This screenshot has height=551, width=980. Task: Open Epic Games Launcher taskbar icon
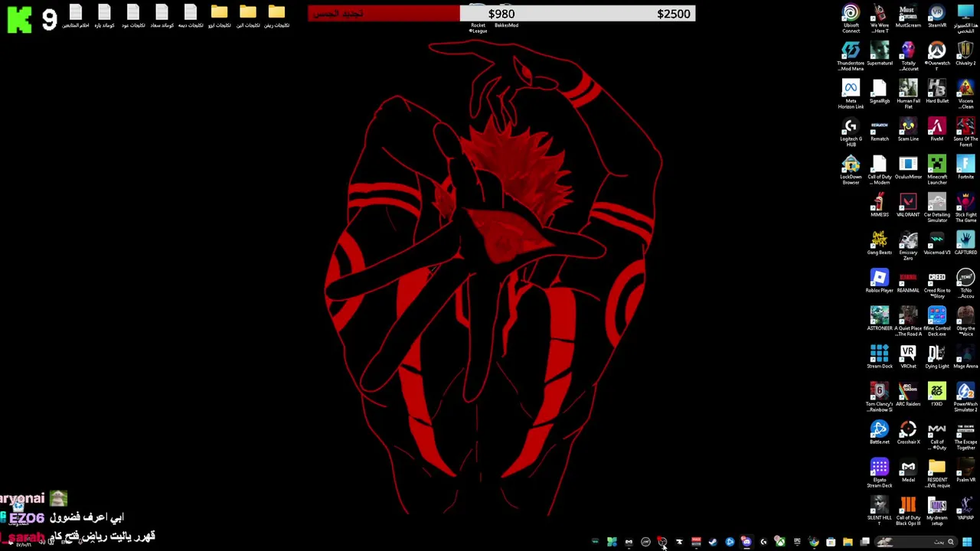(x=797, y=542)
